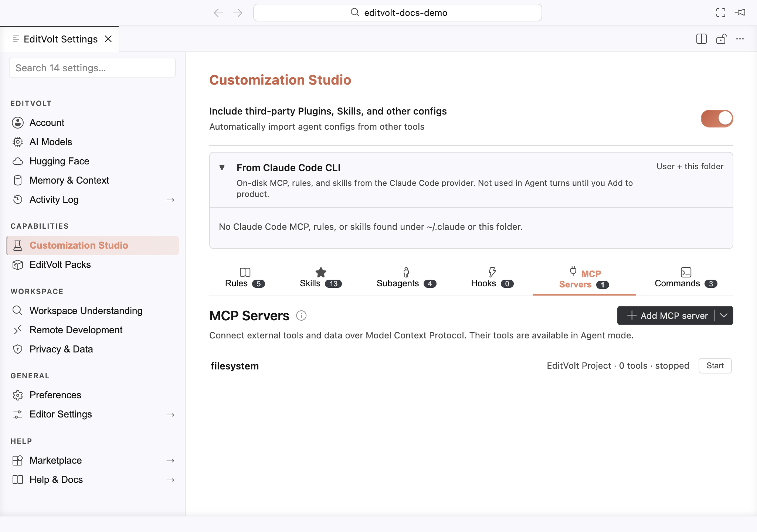The image size is (757, 532).
Task: Open Preferences page
Action: (92, 395)
